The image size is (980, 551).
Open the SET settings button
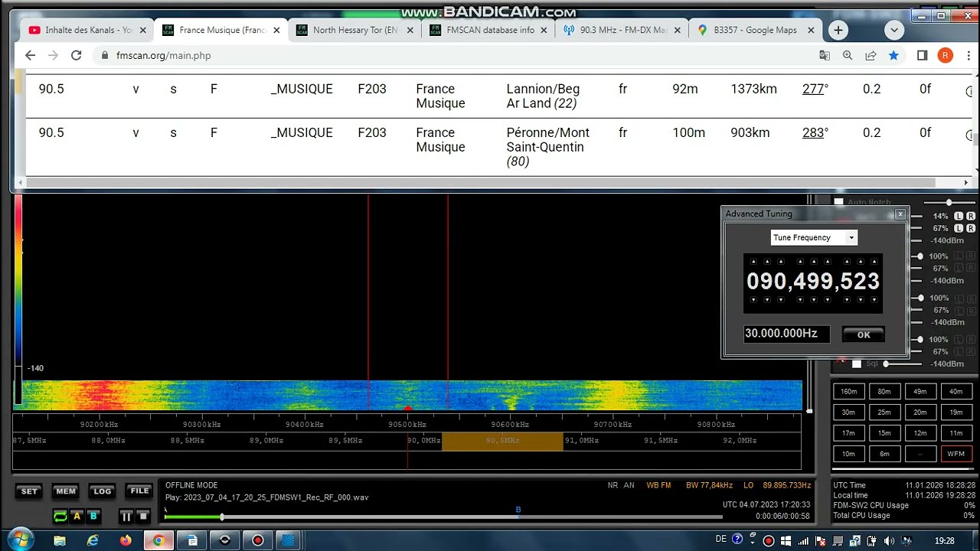pyautogui.click(x=29, y=491)
